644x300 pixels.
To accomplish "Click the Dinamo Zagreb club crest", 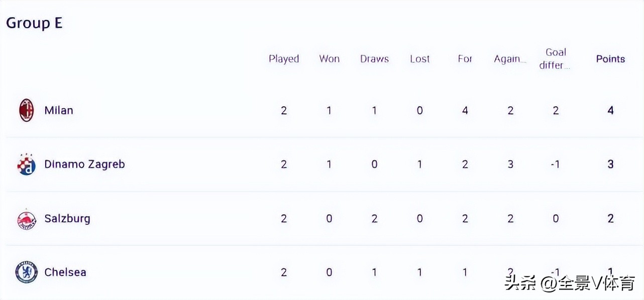I will click(x=27, y=165).
